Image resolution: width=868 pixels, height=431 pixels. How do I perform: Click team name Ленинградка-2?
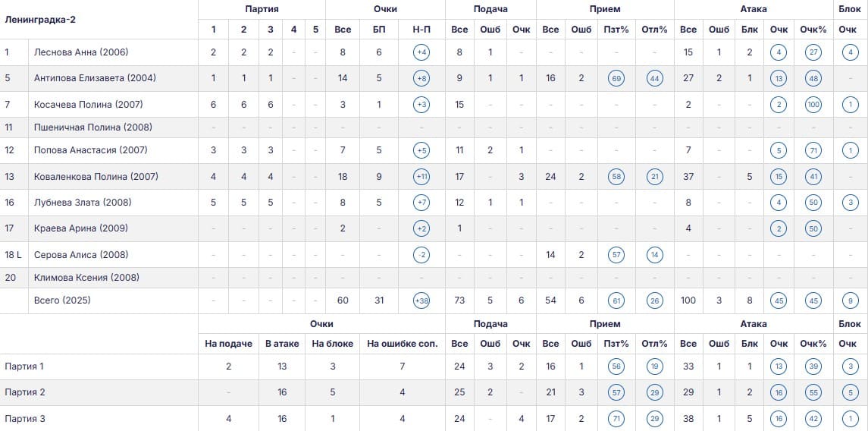40,20
